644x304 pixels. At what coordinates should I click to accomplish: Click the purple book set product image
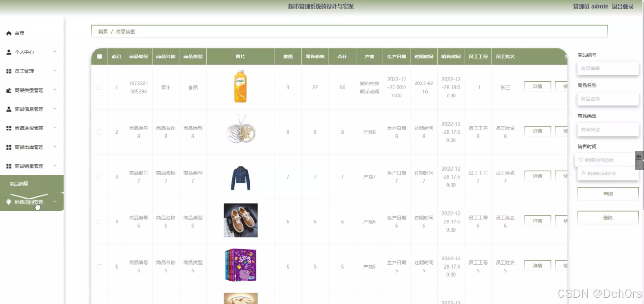click(240, 265)
